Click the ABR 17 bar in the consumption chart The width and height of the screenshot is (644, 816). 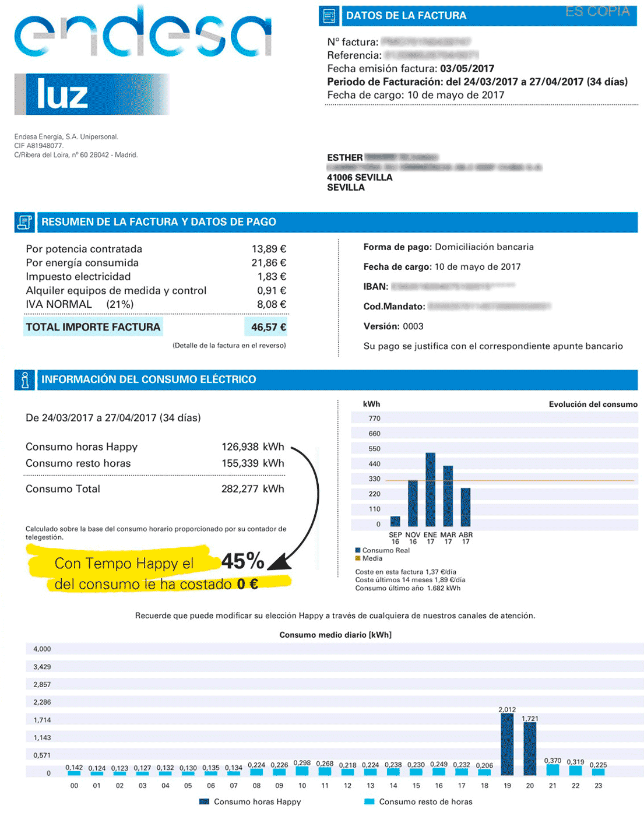465,508
